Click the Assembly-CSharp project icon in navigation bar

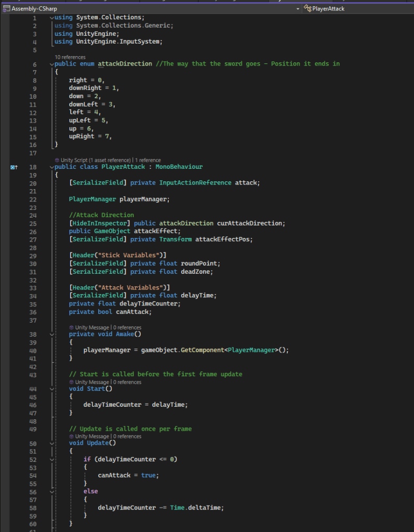(6, 8)
